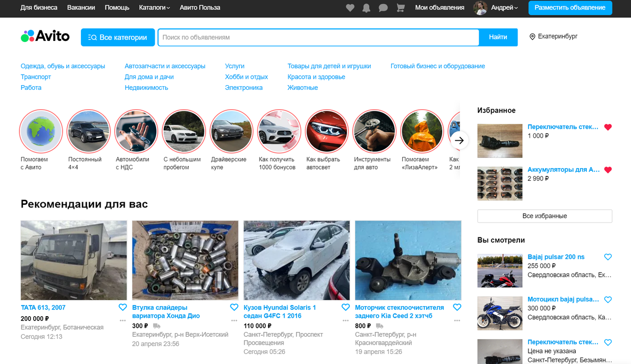Screen dimensions: 631x364
Task: Go to Мои объявления
Action: tap(440, 8)
